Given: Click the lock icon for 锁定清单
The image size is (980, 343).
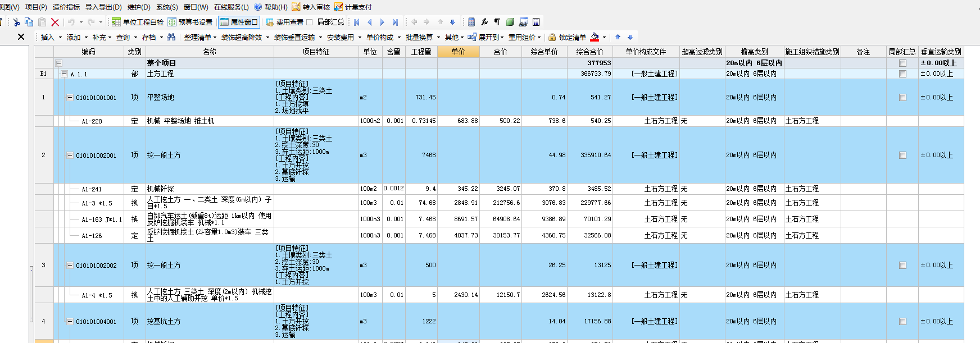Looking at the screenshot, I should tap(552, 37).
